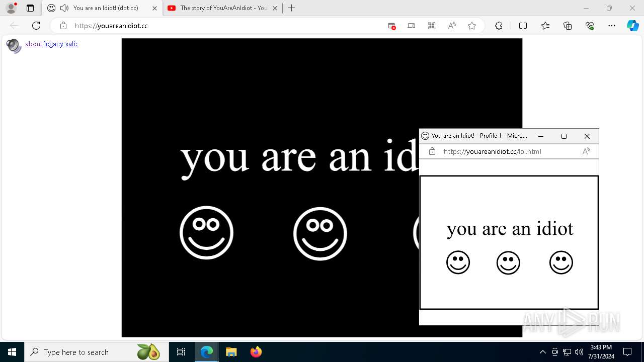
Task: Toggle Split screen view
Action: [x=523, y=26]
